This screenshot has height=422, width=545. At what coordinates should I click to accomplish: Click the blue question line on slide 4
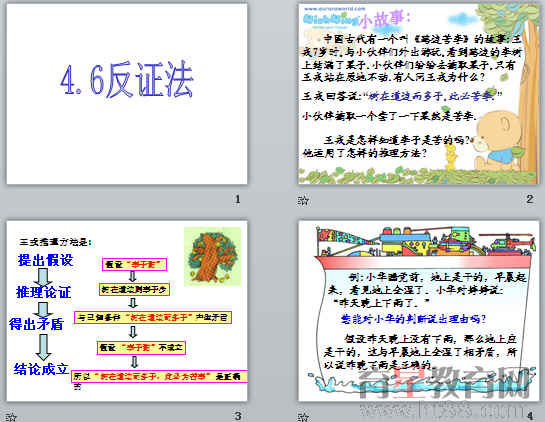coord(413,319)
